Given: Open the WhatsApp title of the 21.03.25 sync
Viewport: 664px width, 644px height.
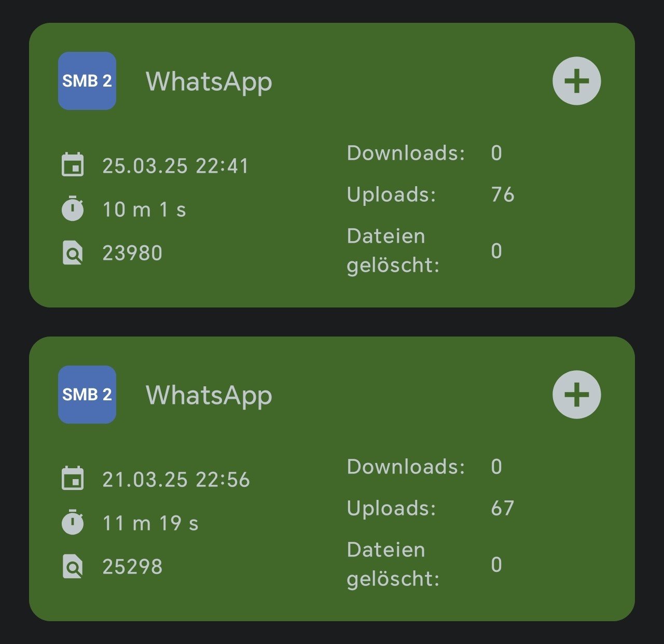Looking at the screenshot, I should coord(209,396).
